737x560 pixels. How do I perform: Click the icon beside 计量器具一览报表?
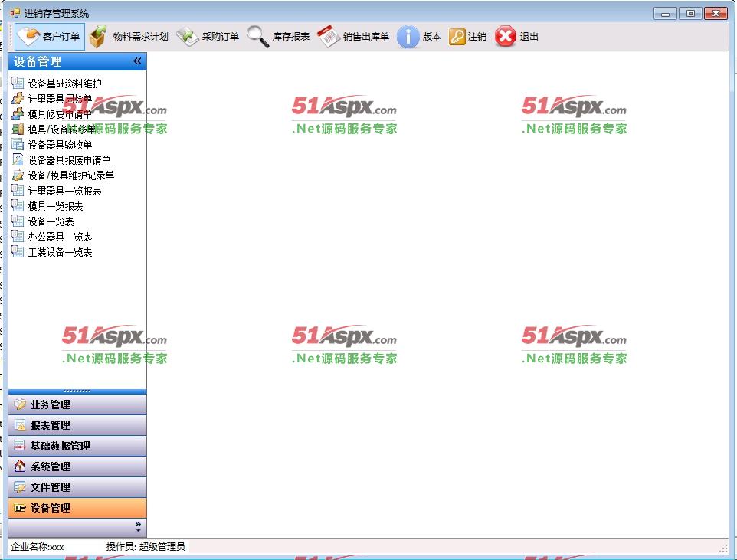point(18,191)
